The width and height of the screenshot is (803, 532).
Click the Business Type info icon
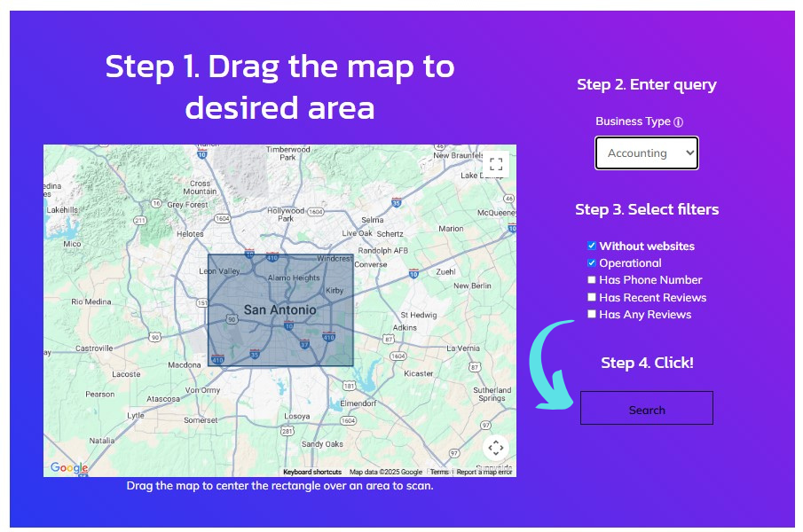tap(679, 122)
